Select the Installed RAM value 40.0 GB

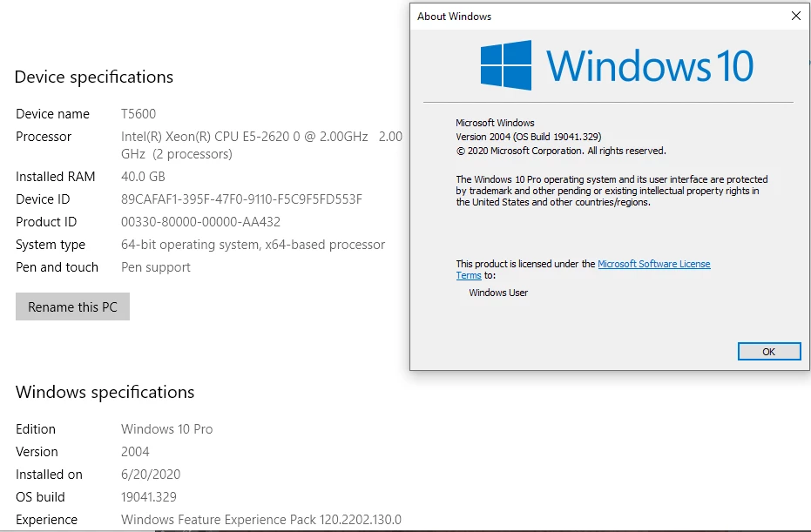pyautogui.click(x=143, y=177)
